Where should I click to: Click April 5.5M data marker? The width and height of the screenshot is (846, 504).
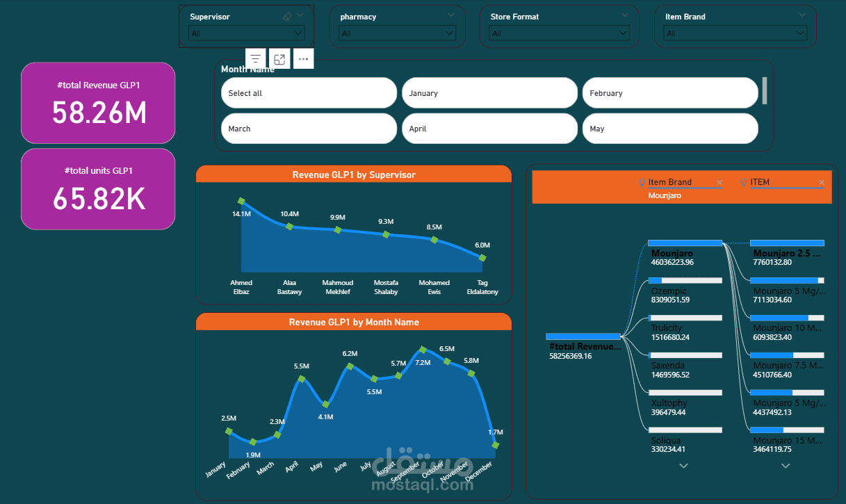(x=302, y=379)
